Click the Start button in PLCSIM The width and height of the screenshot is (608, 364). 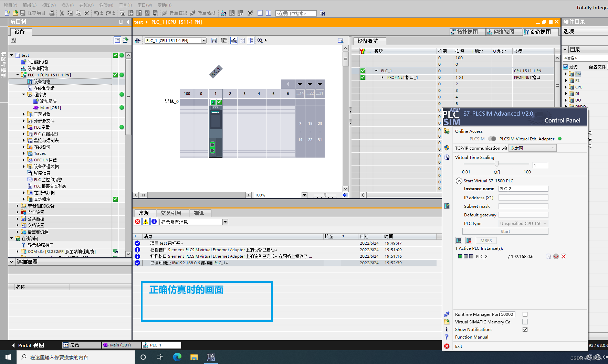(x=505, y=232)
